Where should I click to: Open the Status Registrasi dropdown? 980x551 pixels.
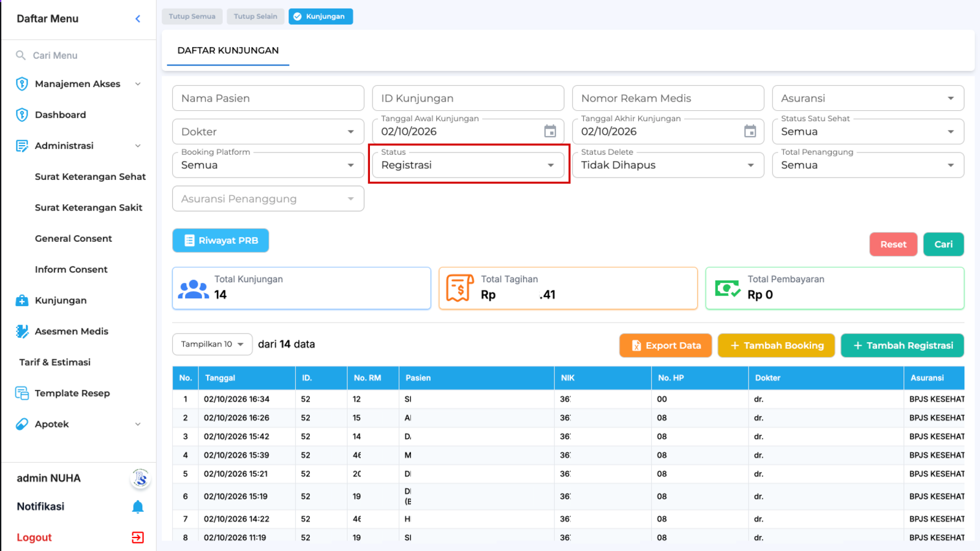click(468, 165)
